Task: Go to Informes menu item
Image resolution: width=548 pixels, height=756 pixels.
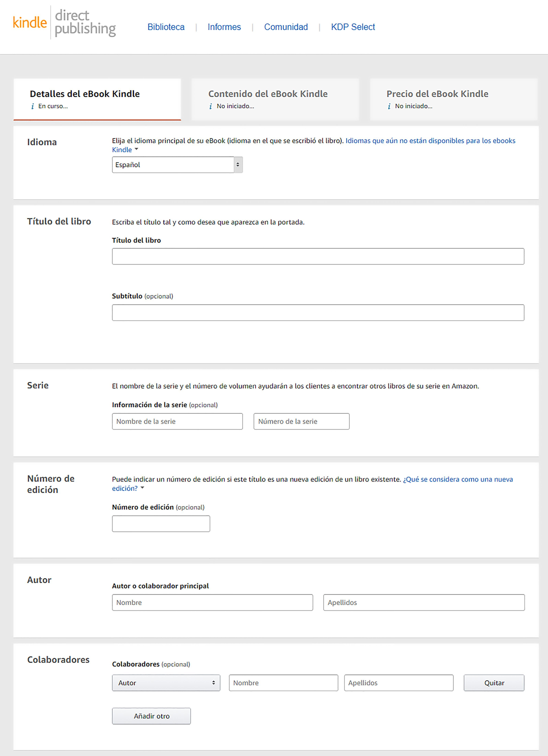Action: (x=224, y=27)
